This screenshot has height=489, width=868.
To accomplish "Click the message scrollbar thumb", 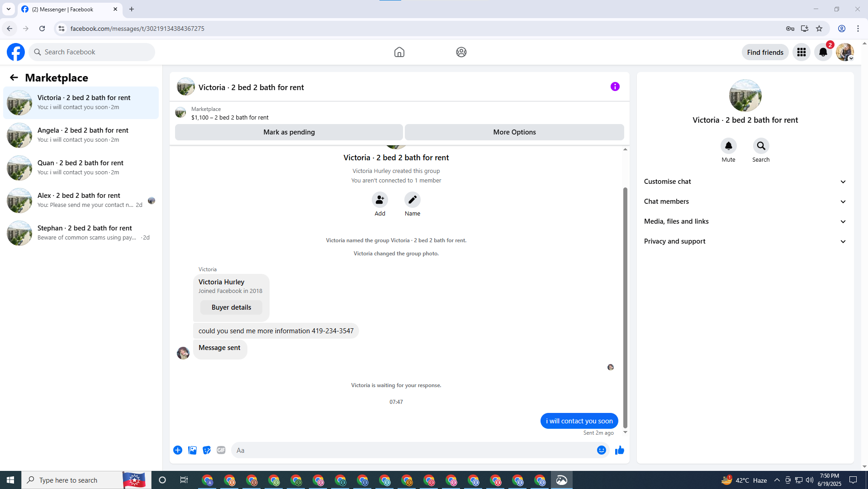I will pyautogui.click(x=625, y=308).
